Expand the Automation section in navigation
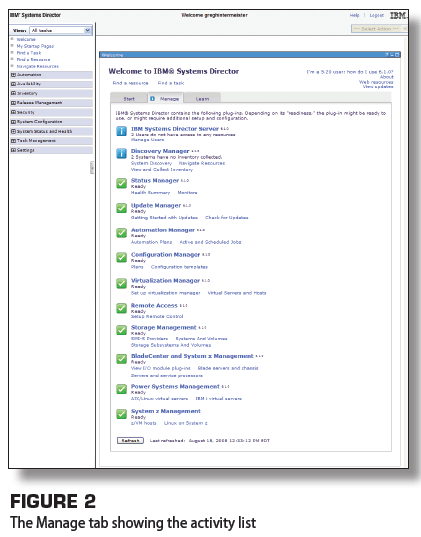The image size is (421, 537). (x=13, y=75)
